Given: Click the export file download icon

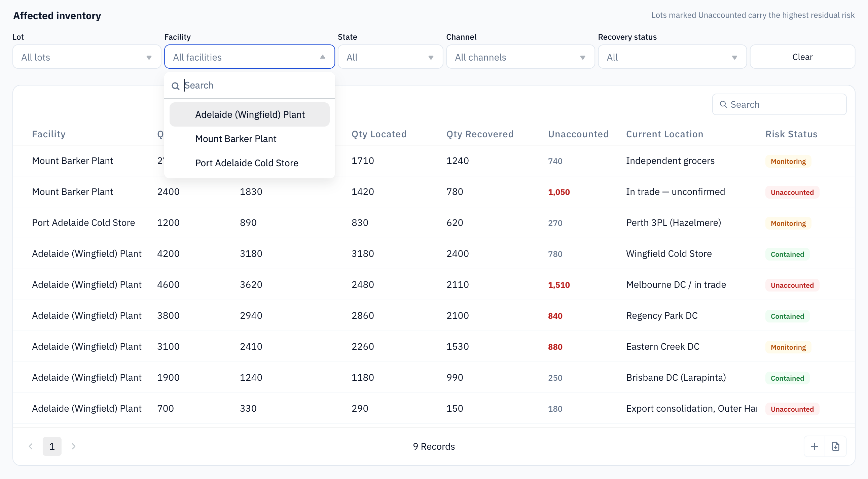Looking at the screenshot, I should click(835, 446).
